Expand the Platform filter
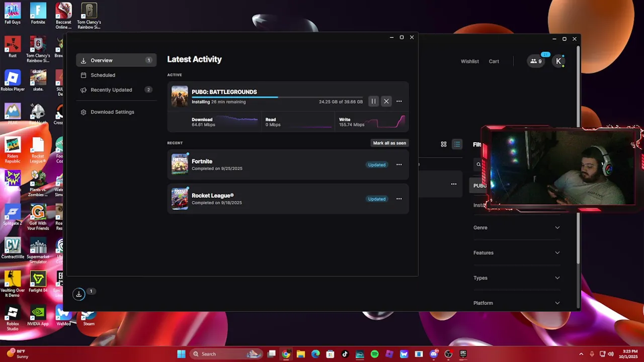Viewport: 644px width, 362px height. tap(517, 303)
